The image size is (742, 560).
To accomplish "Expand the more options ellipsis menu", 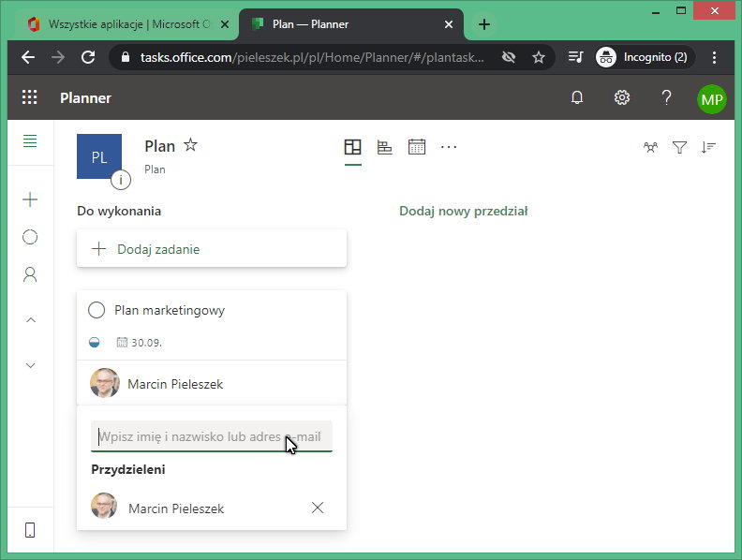I will 449,147.
